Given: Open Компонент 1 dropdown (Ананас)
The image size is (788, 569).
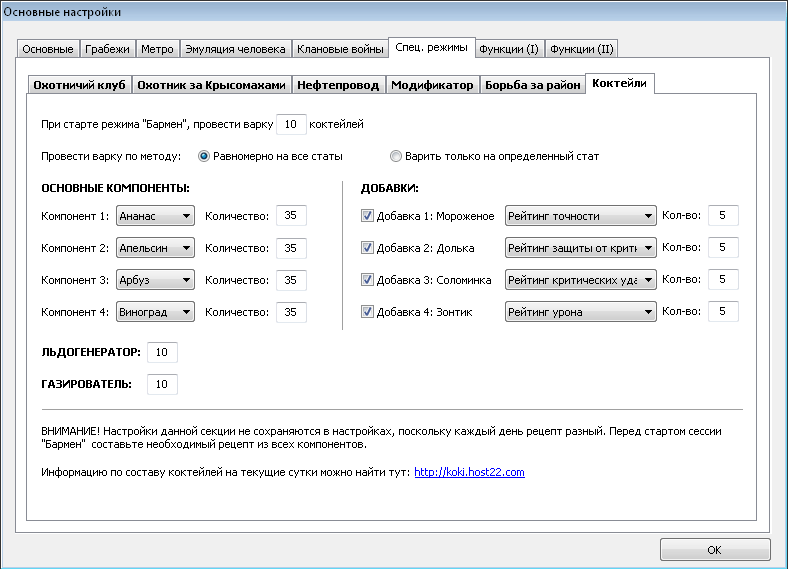Looking at the screenshot, I should [155, 216].
